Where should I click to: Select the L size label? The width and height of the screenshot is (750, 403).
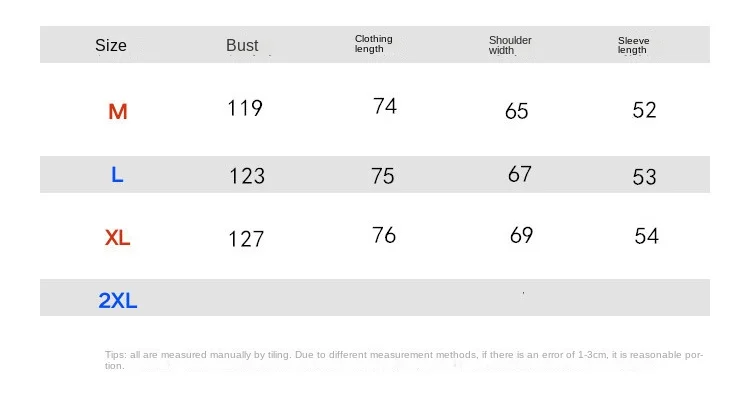(x=117, y=175)
